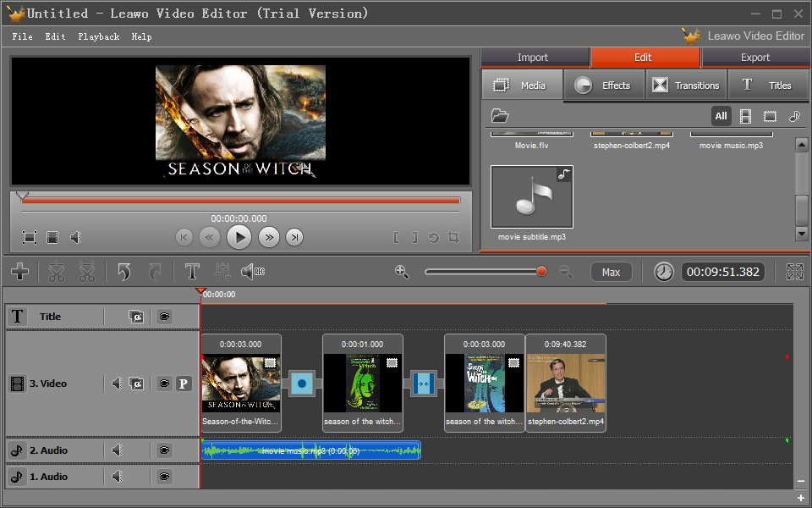Screen dimensions: 812x508
Task: Click the timeline duration field 00:09:51.382
Action: [723, 272]
